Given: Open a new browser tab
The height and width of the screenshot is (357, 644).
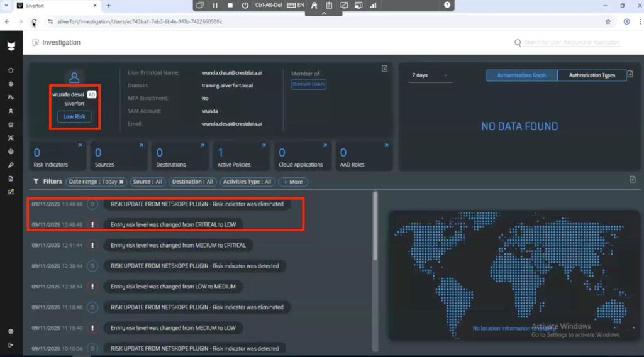Looking at the screenshot, I should pos(108,5).
